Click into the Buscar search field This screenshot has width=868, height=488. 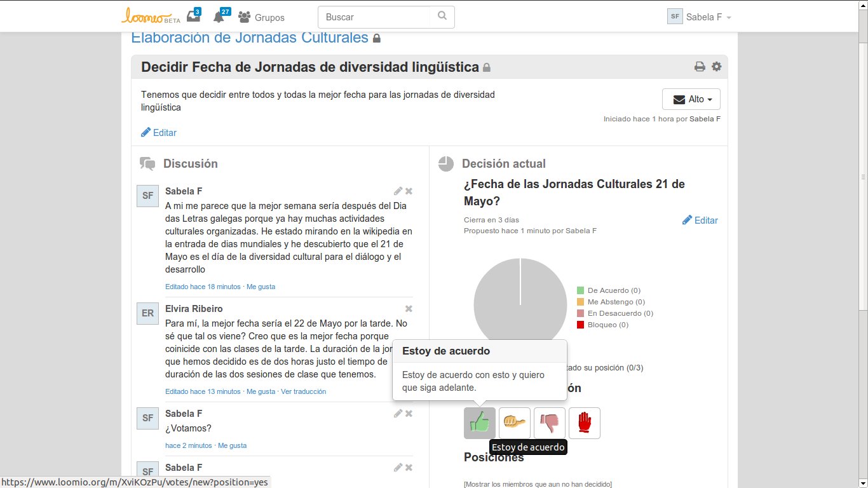[379, 17]
